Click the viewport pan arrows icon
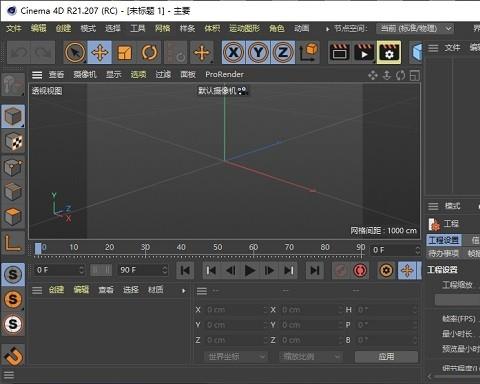 tap(373, 75)
